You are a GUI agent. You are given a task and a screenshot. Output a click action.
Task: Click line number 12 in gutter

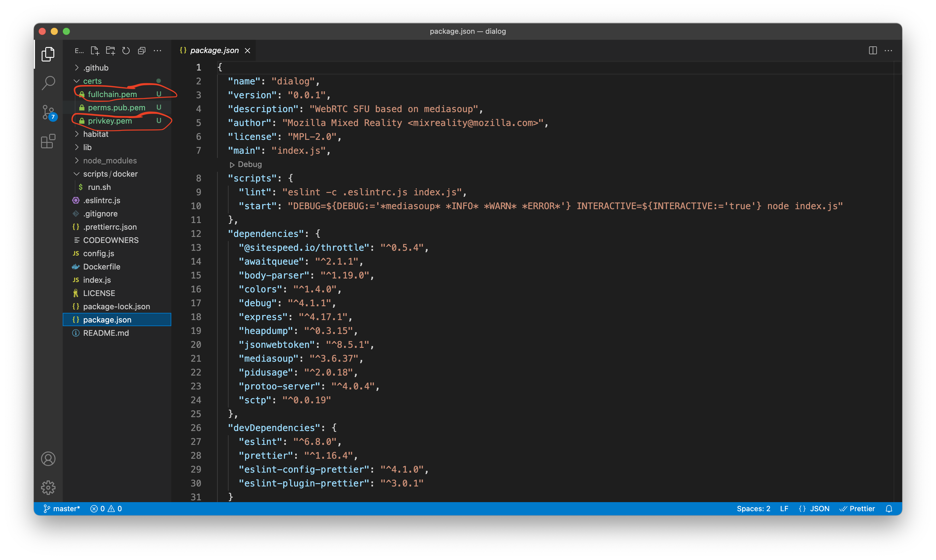pyautogui.click(x=196, y=234)
